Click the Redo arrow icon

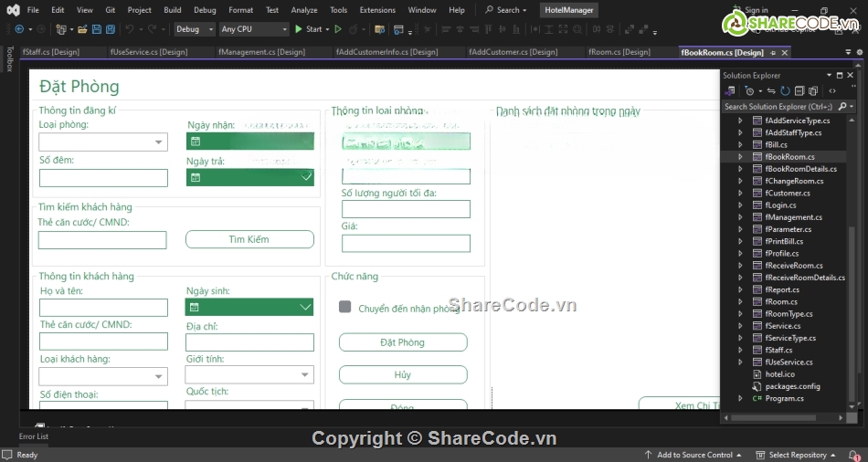(153, 29)
